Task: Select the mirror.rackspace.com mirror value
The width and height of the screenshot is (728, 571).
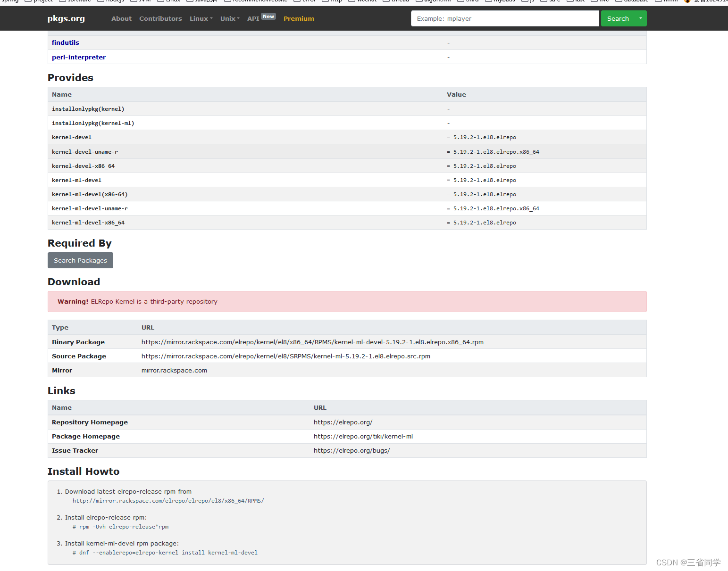Action: pos(174,370)
